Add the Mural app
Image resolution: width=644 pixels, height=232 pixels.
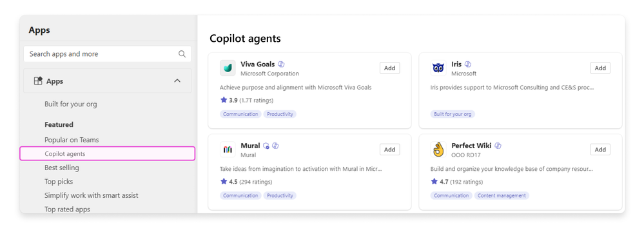coord(390,150)
